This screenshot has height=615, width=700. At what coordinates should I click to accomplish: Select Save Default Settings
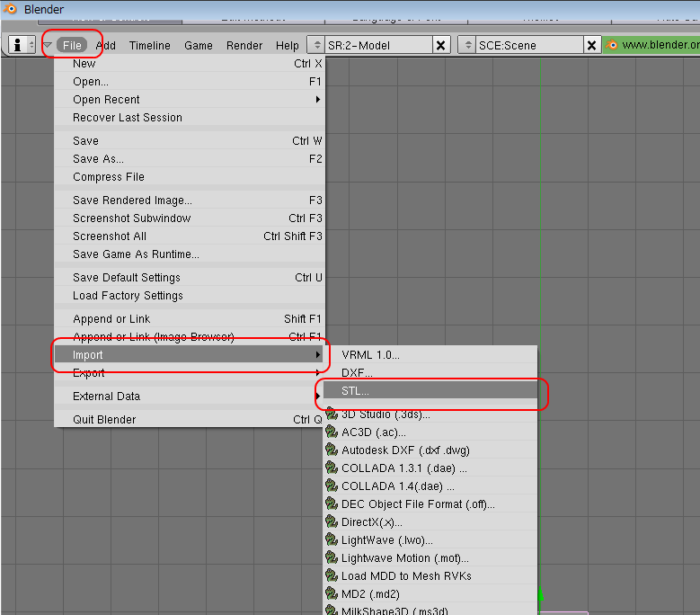click(x=190, y=277)
